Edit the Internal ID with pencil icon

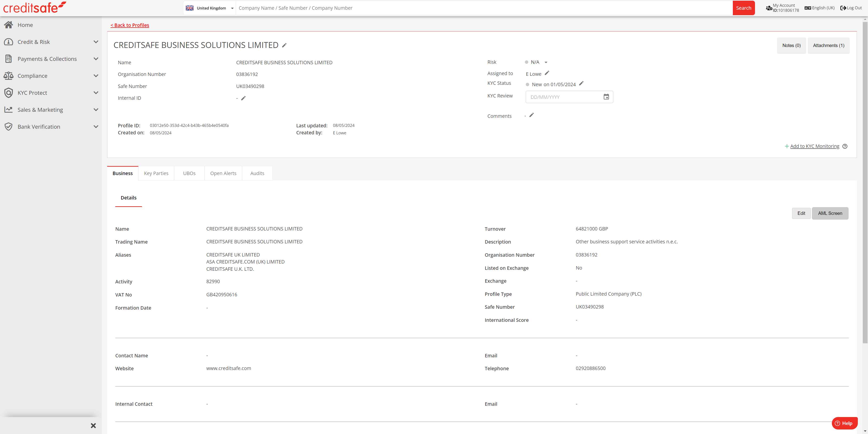coord(243,98)
